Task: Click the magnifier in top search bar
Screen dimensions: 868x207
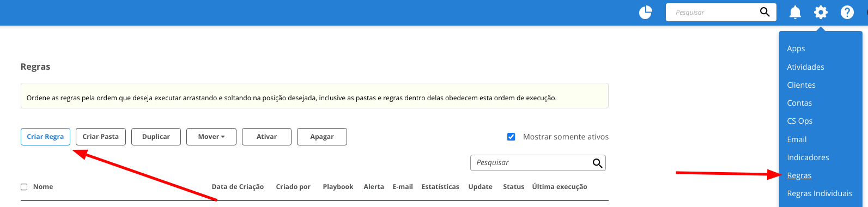Action: (764, 12)
